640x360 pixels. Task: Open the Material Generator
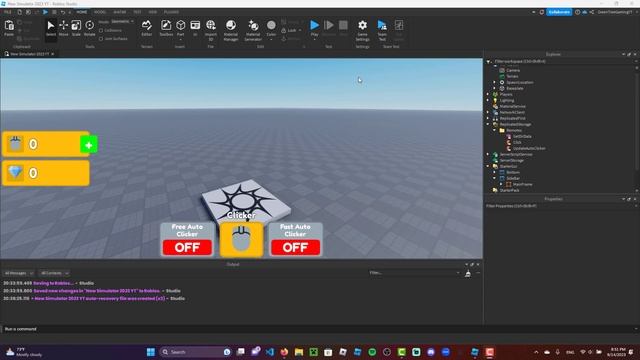click(x=253, y=30)
